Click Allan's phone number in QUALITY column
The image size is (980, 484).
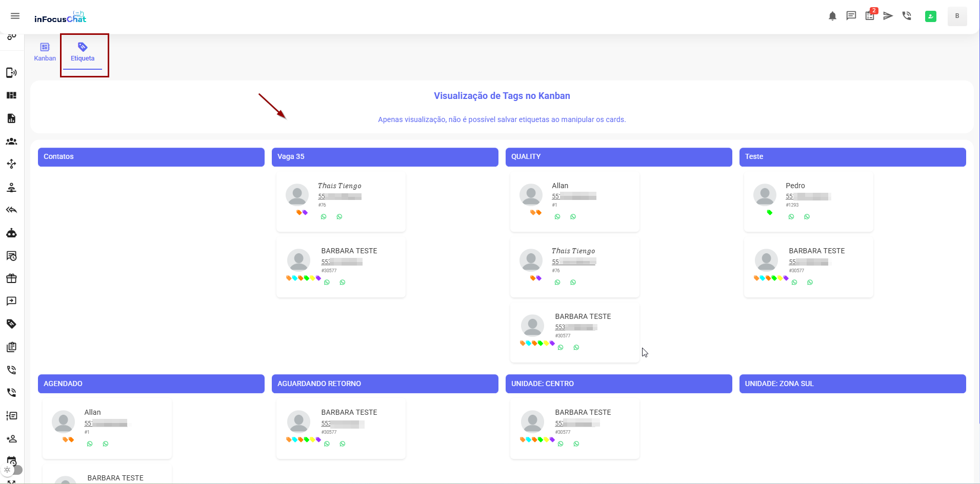(573, 196)
